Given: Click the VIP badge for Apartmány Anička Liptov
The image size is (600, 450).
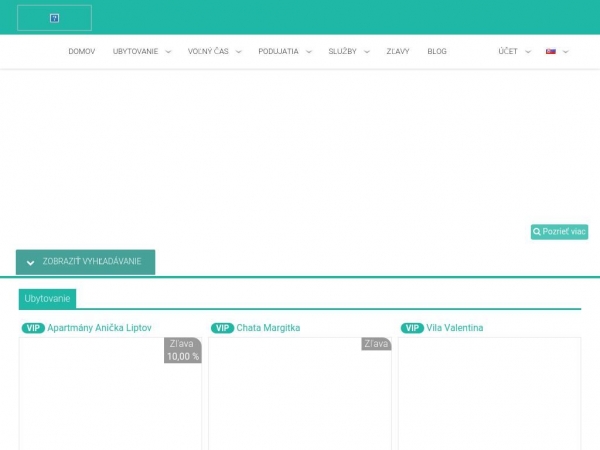Looking at the screenshot, I should [x=33, y=328].
